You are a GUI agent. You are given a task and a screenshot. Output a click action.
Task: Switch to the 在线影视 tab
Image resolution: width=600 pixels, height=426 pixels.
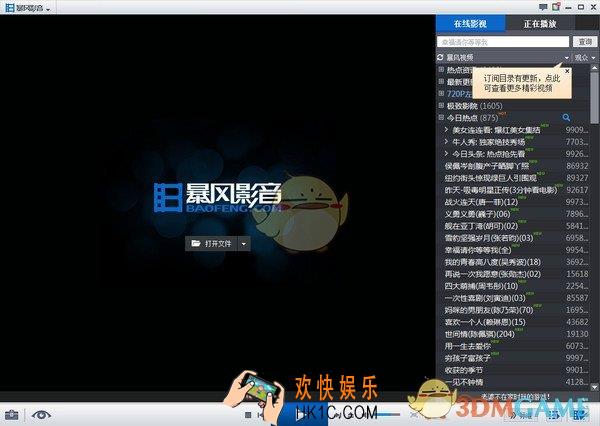coord(470,24)
